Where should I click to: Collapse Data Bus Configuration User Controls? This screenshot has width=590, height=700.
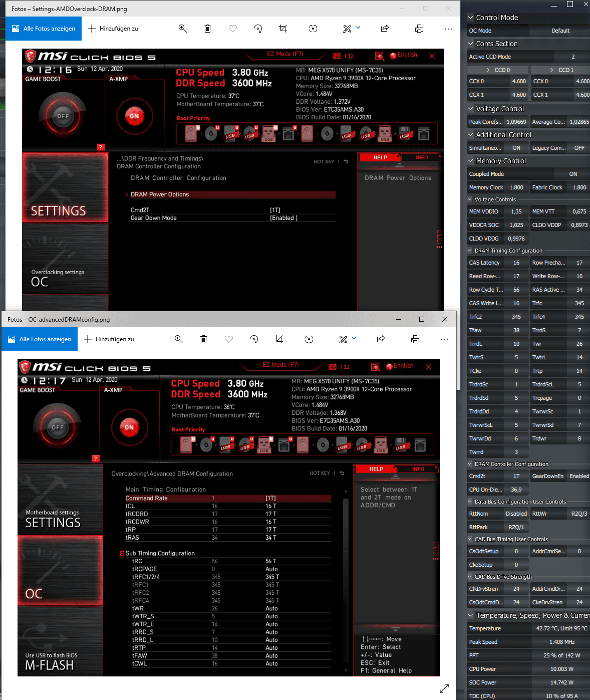(x=470, y=502)
